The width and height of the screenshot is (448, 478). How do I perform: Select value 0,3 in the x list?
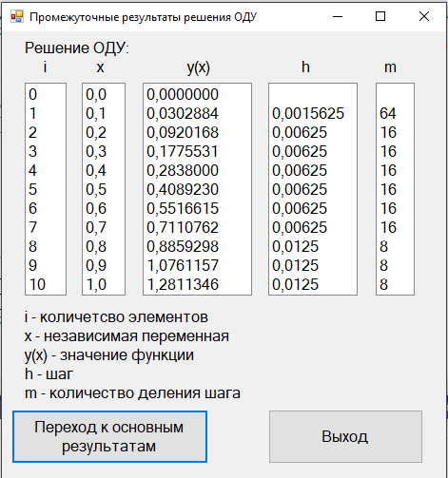(x=96, y=151)
